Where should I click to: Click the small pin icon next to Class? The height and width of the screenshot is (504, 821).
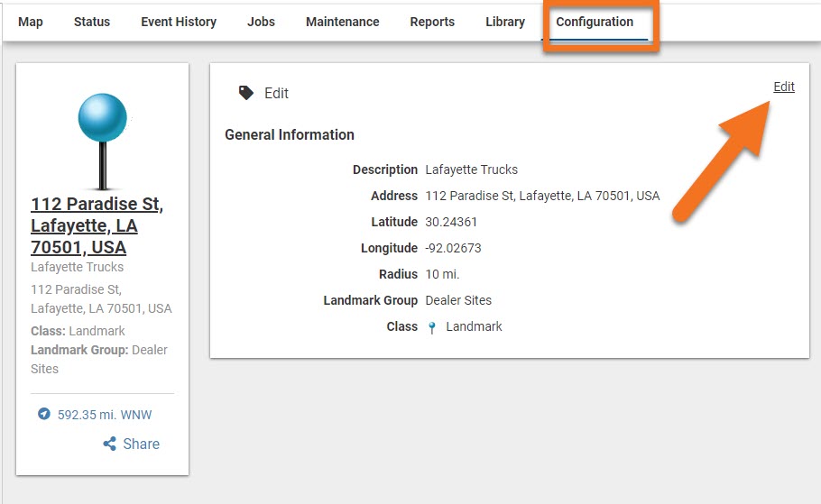click(x=433, y=327)
